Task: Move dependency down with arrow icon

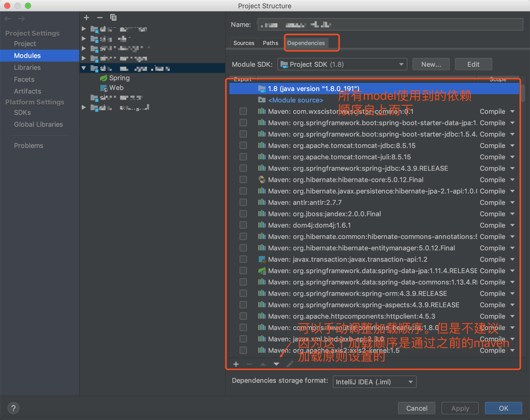Action: point(276,364)
